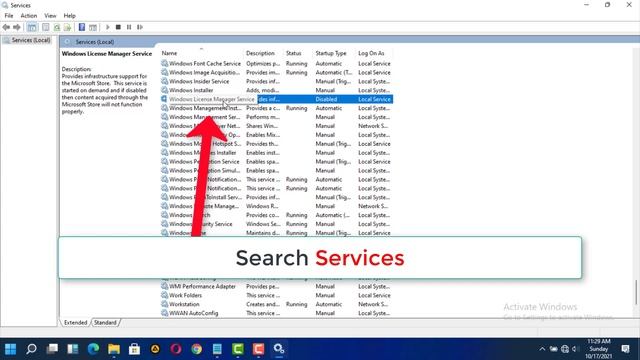Open the Action menu

[x=29, y=16]
